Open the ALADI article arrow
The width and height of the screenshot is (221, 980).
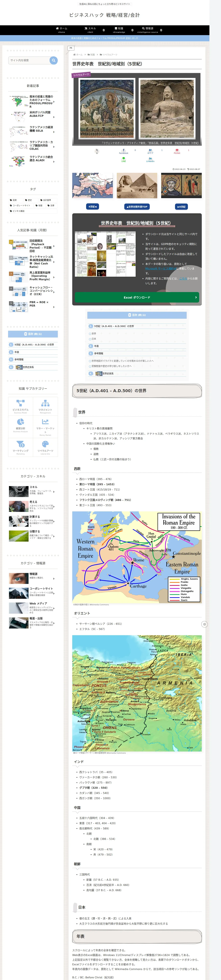(x=54, y=162)
